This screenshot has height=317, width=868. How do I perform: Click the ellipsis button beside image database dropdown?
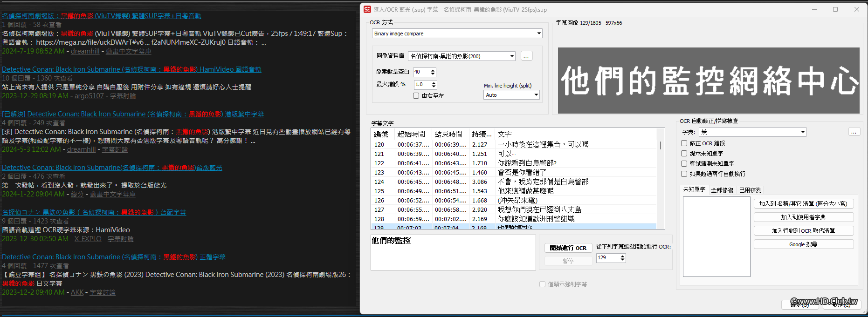[526, 56]
